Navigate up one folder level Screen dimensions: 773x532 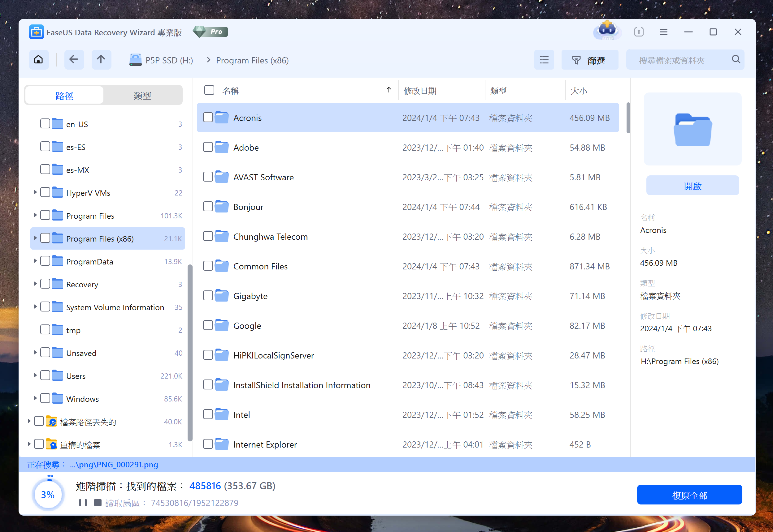101,60
